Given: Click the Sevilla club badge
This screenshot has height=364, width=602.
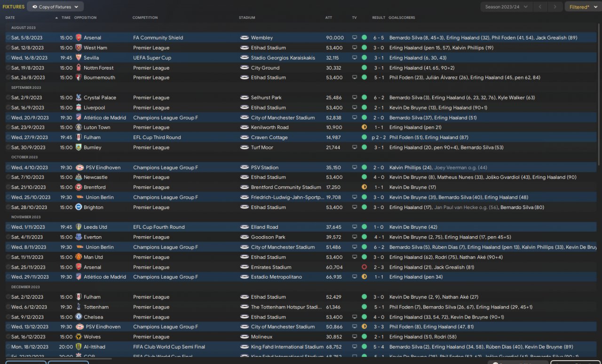Looking at the screenshot, I should coord(79,58).
